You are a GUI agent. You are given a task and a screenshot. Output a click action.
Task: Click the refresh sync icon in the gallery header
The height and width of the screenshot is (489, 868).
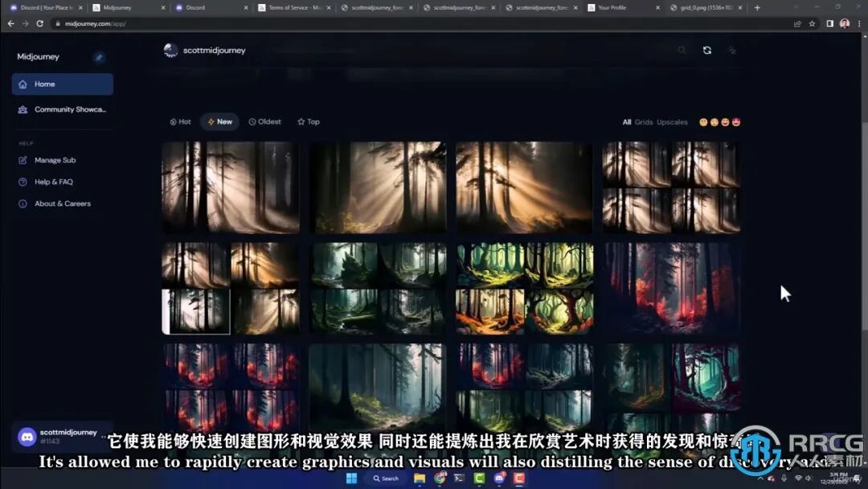click(x=707, y=51)
